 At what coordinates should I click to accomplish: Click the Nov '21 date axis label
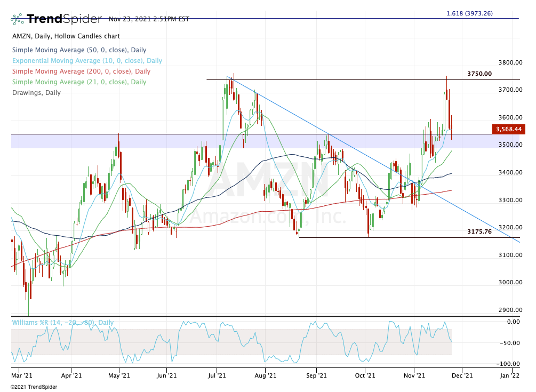tap(414, 375)
